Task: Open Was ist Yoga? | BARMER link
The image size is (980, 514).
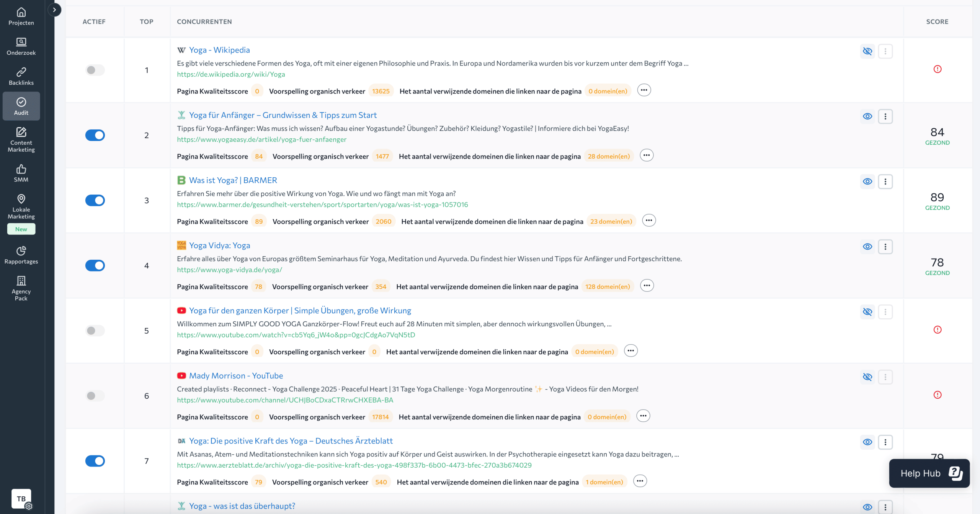Action: coord(233,180)
